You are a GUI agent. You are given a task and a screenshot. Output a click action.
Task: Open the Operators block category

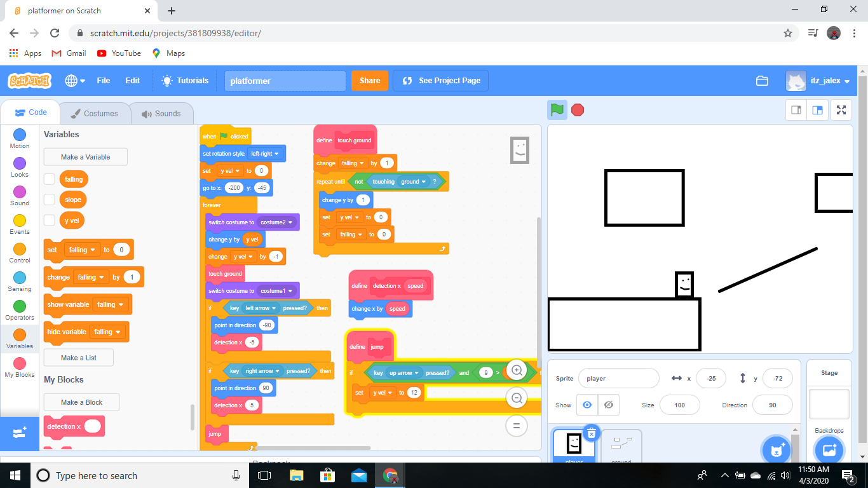[19, 305]
